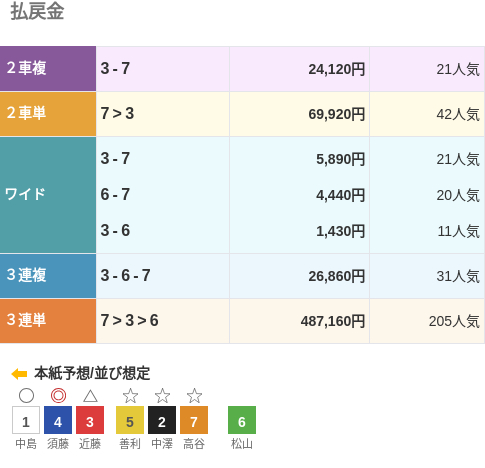Click the yellow number 5 racer box
485x468 pixels.
130,420
